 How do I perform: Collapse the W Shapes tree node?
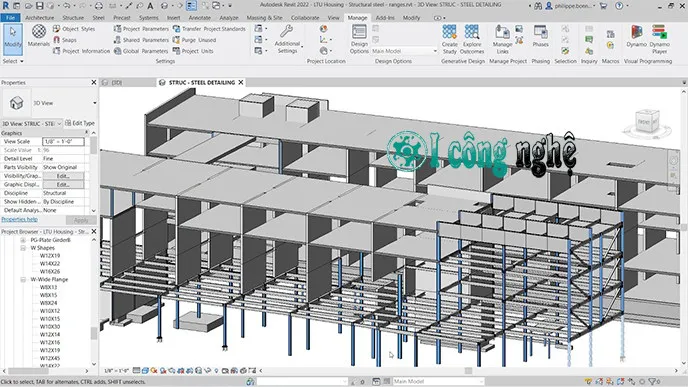(x=23, y=248)
